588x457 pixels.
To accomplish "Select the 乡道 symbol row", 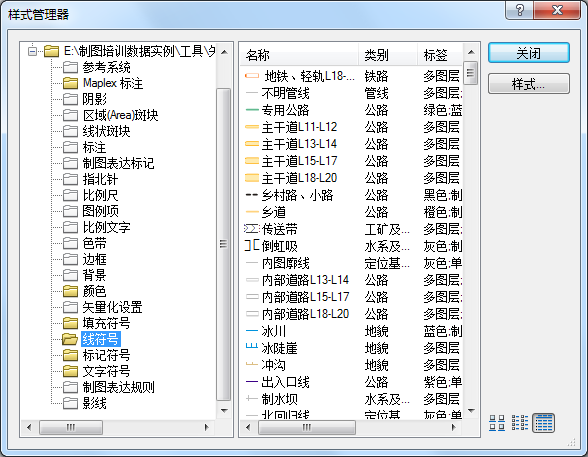I will point(352,212).
